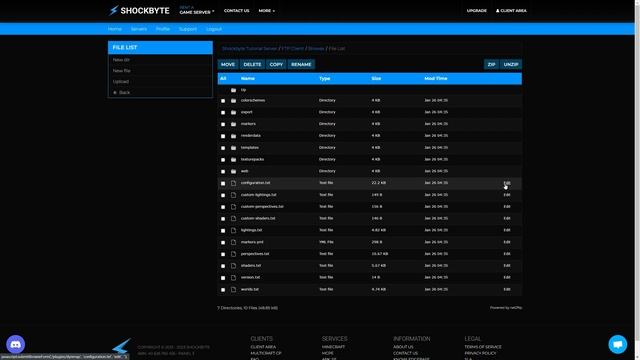Click New file in the sidebar
The width and height of the screenshot is (640, 360).
pos(122,71)
